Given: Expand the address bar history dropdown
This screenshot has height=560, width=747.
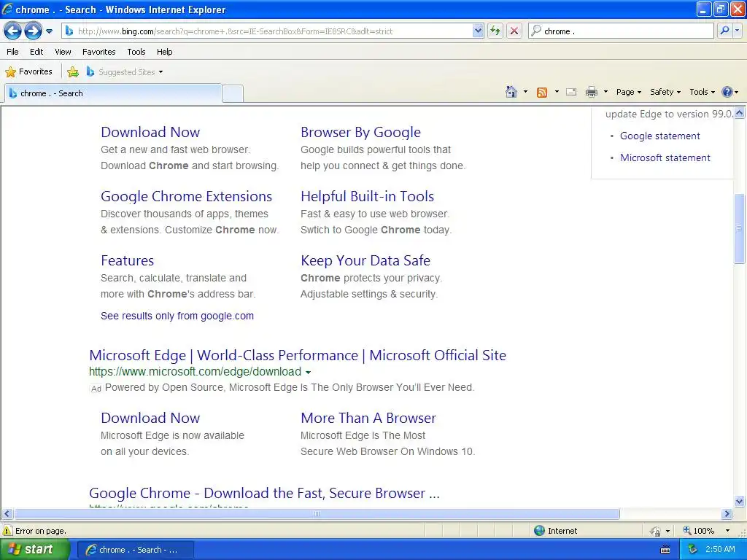Looking at the screenshot, I should pos(478,31).
